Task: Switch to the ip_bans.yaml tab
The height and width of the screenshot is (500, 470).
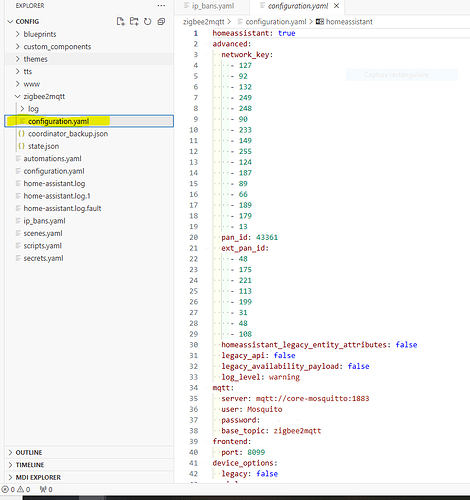Action: 213,6
